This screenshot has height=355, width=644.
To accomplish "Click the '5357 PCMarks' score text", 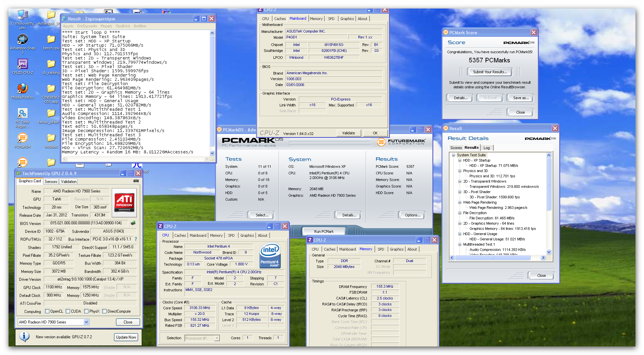I will tap(489, 60).
